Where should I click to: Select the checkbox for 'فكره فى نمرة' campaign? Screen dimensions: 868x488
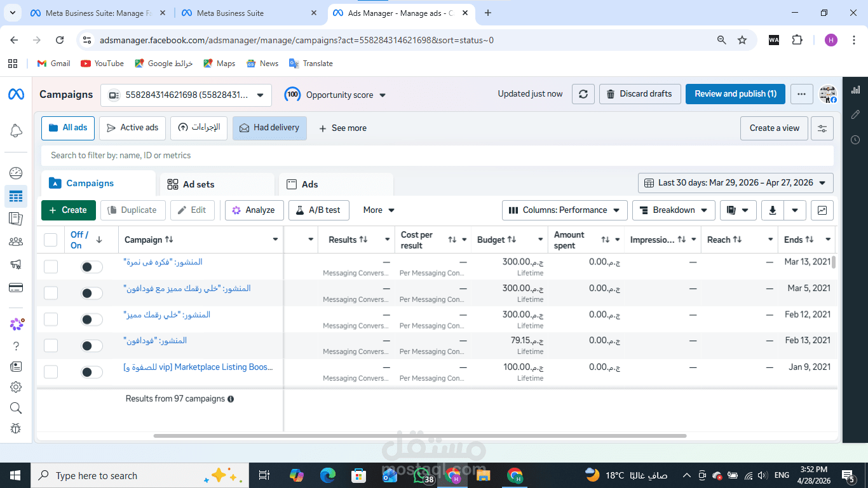[51, 267]
